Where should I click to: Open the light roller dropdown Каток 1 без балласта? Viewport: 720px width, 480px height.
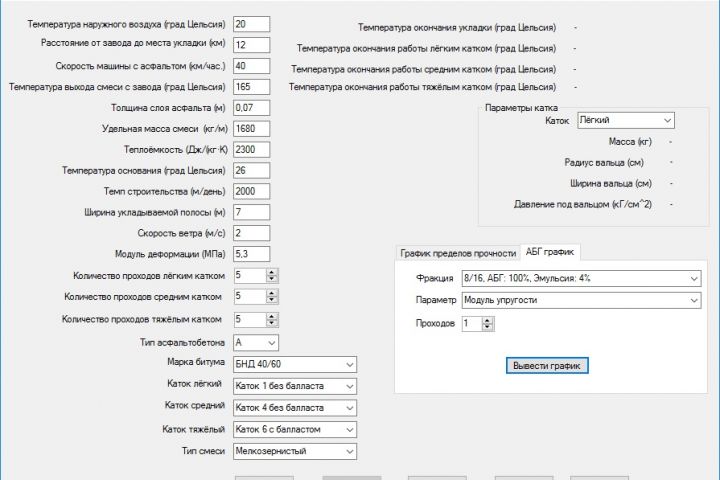tap(295, 386)
